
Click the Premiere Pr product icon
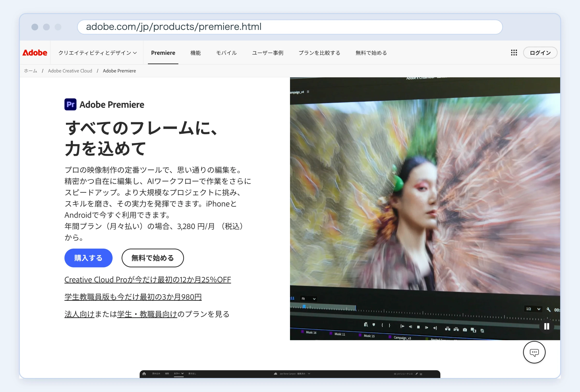click(x=70, y=105)
